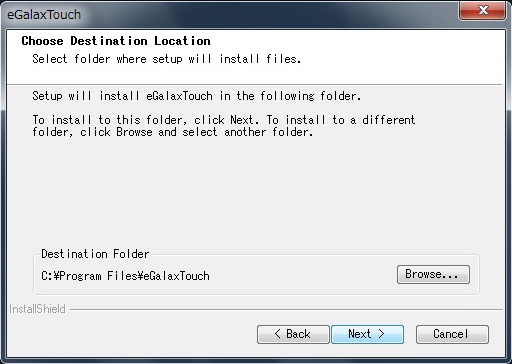512x364 pixels.
Task: Click the 'To install to this folder' instruction line
Action: tap(224, 120)
